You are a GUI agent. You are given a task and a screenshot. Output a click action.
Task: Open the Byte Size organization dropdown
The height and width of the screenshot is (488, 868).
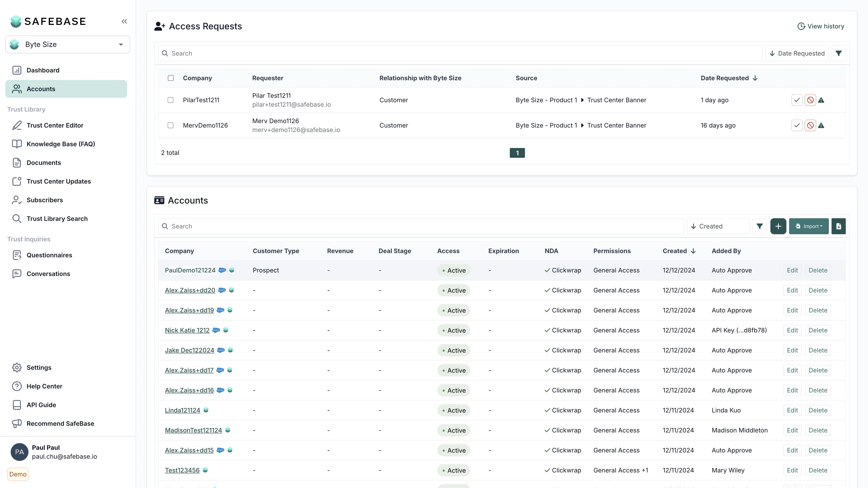click(x=68, y=44)
